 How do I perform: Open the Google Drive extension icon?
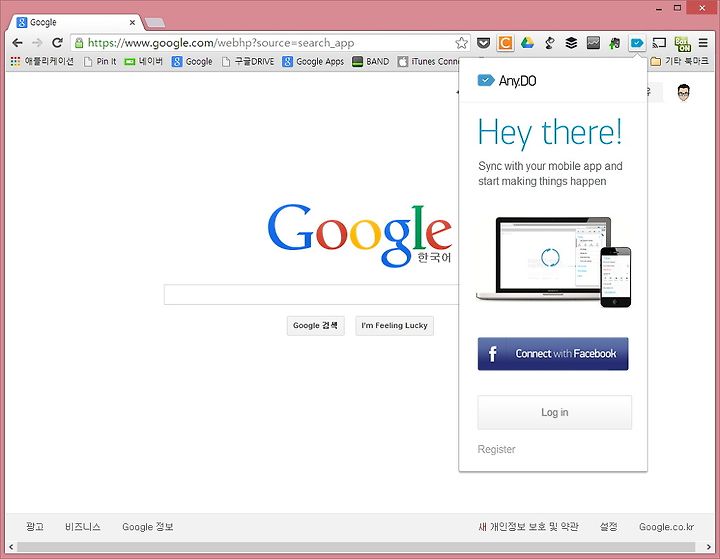tap(527, 43)
